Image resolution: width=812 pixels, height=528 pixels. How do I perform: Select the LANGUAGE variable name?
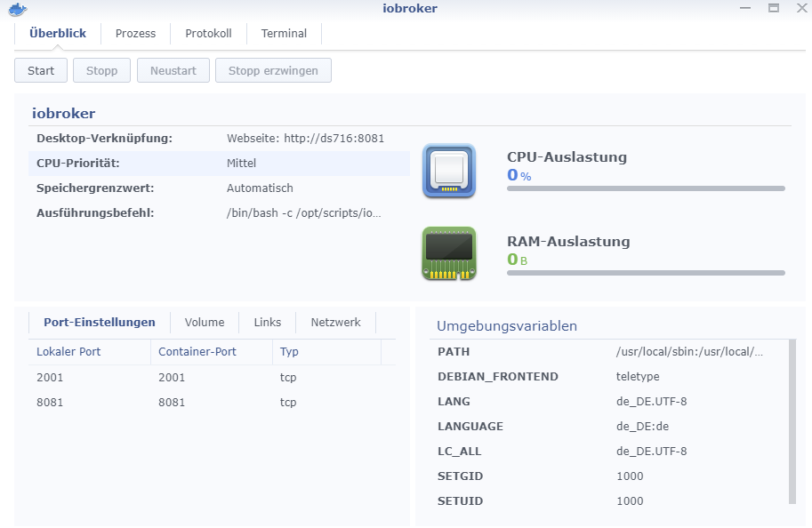(x=470, y=427)
